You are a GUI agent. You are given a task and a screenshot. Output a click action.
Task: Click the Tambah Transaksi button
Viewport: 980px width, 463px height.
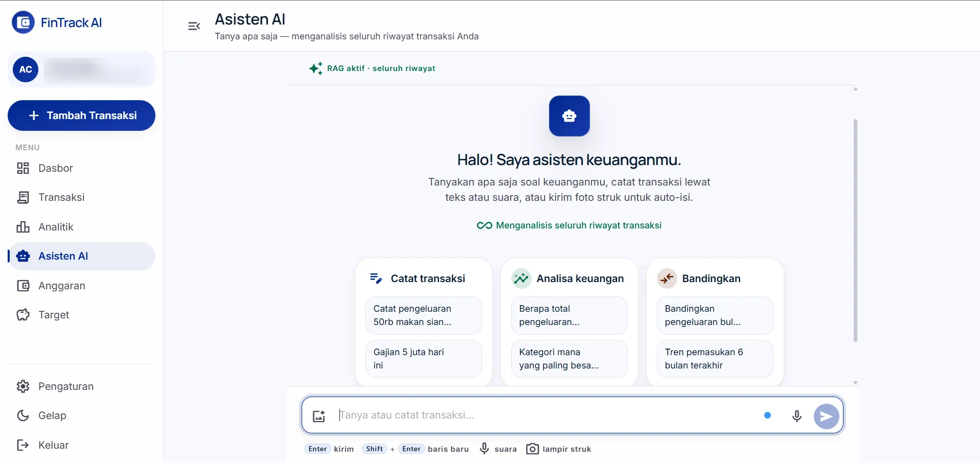click(x=81, y=115)
